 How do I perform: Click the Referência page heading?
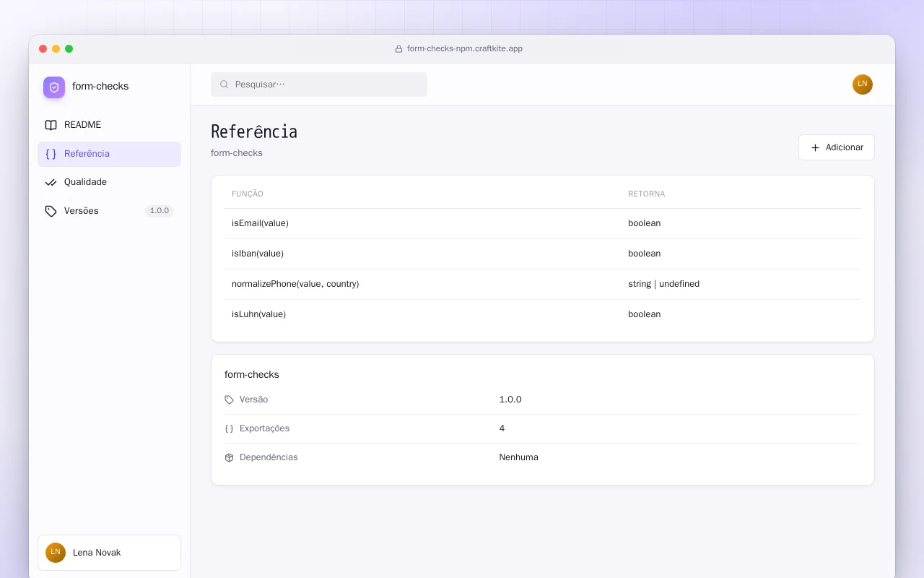tap(254, 131)
